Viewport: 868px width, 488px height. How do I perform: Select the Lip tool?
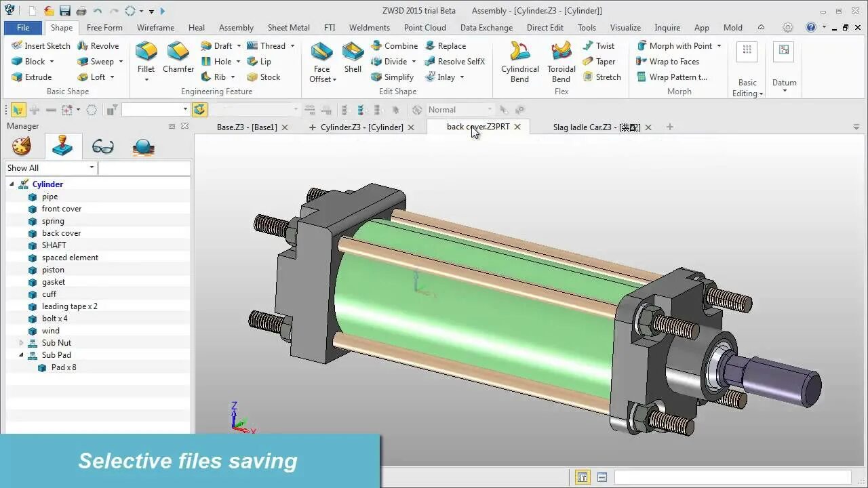coord(258,62)
